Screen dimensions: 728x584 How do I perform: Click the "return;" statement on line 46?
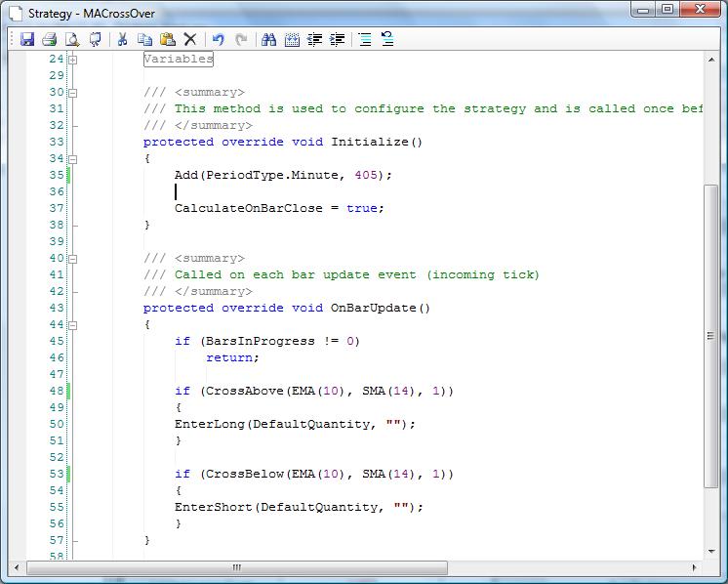click(232, 357)
